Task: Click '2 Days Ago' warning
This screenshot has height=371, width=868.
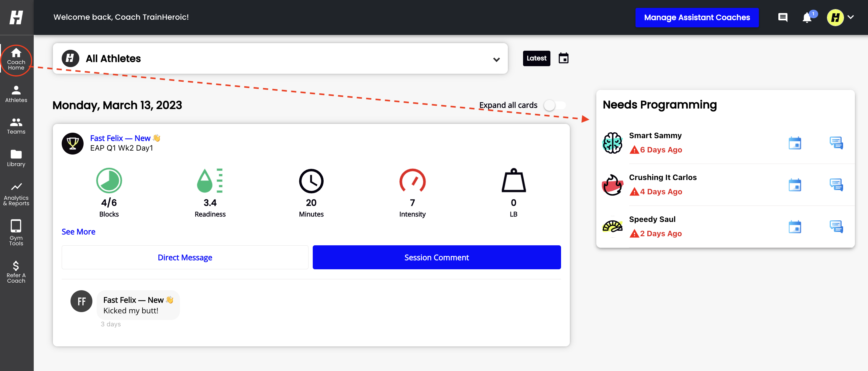Action: click(x=655, y=233)
